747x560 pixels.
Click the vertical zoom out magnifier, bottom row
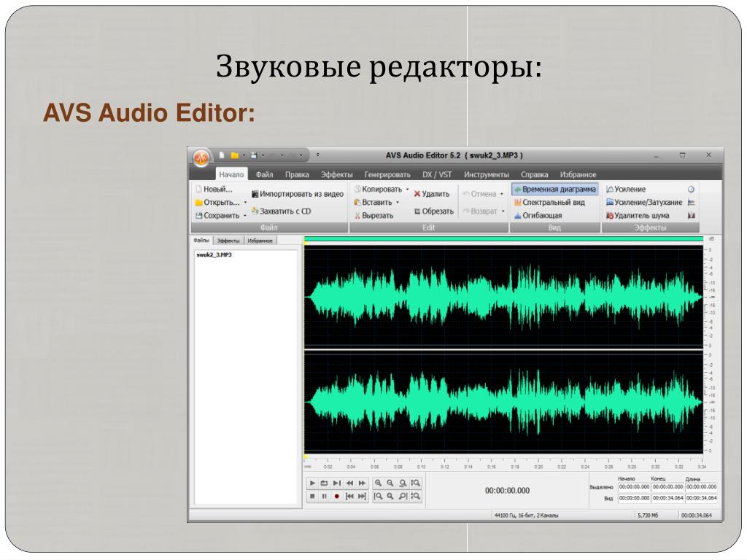[415, 496]
